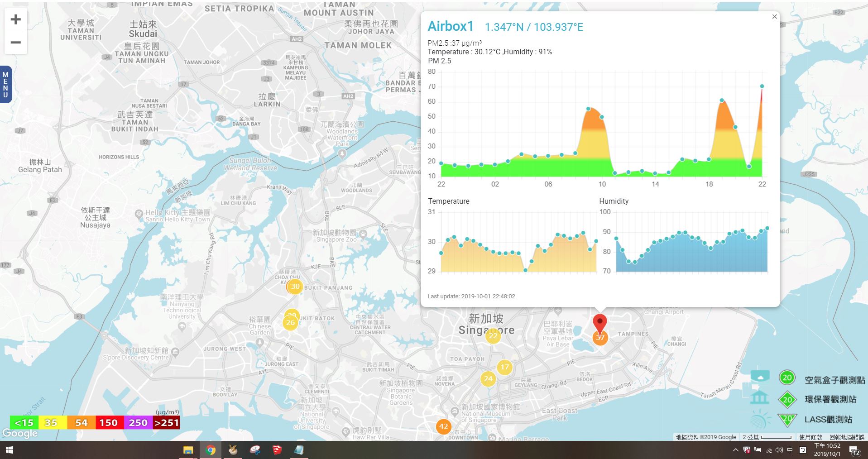Click the Last update timestamp text
This screenshot has width=868, height=459.
[471, 296]
